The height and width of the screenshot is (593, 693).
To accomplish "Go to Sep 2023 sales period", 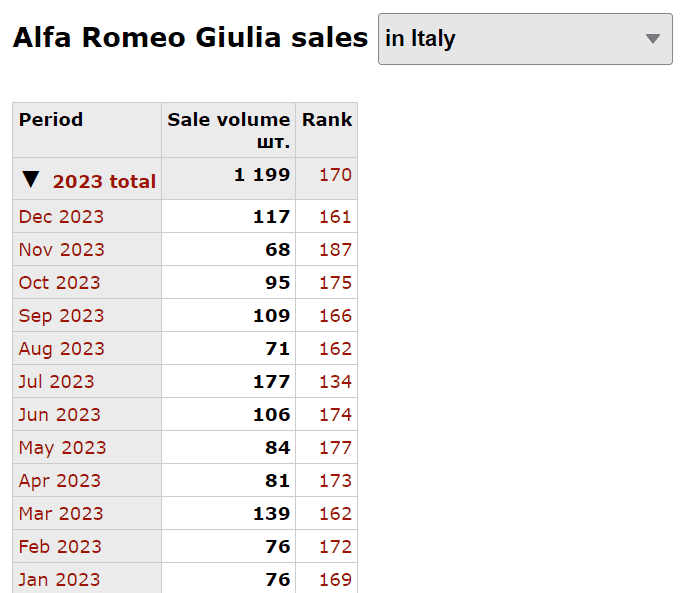I will tap(61, 316).
